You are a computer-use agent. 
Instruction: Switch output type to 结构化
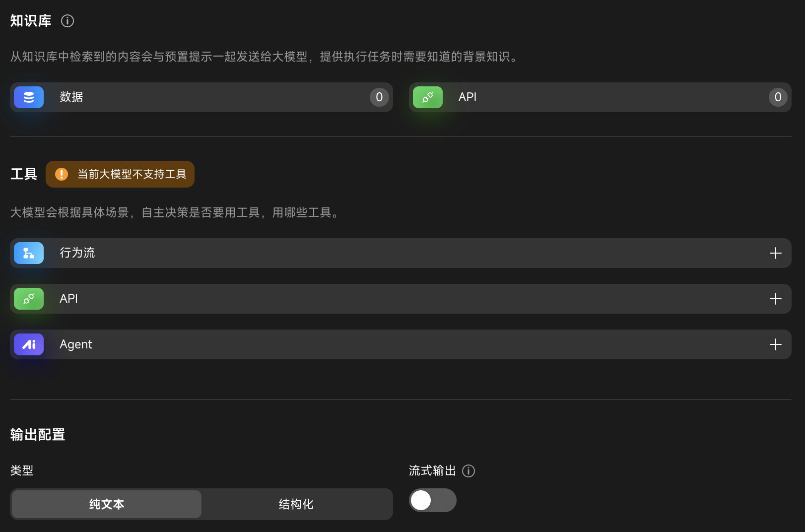click(x=296, y=504)
